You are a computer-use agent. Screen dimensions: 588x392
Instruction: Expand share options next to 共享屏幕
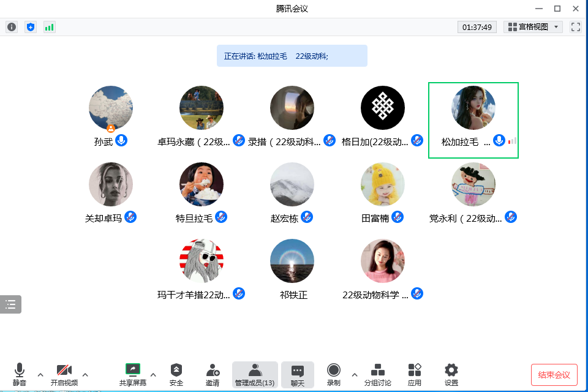[153, 374]
